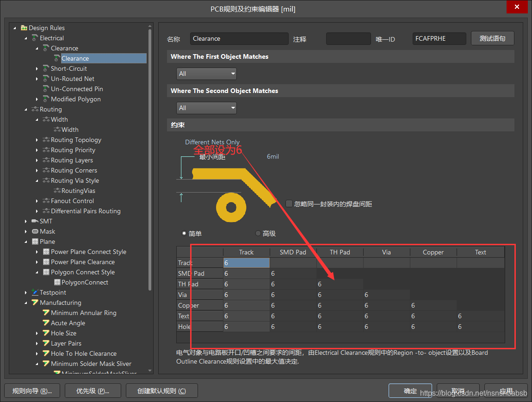Screen dimensions: 532x402
Task: Click the Minimum Annular Ring icon
Action: [x=46, y=312]
